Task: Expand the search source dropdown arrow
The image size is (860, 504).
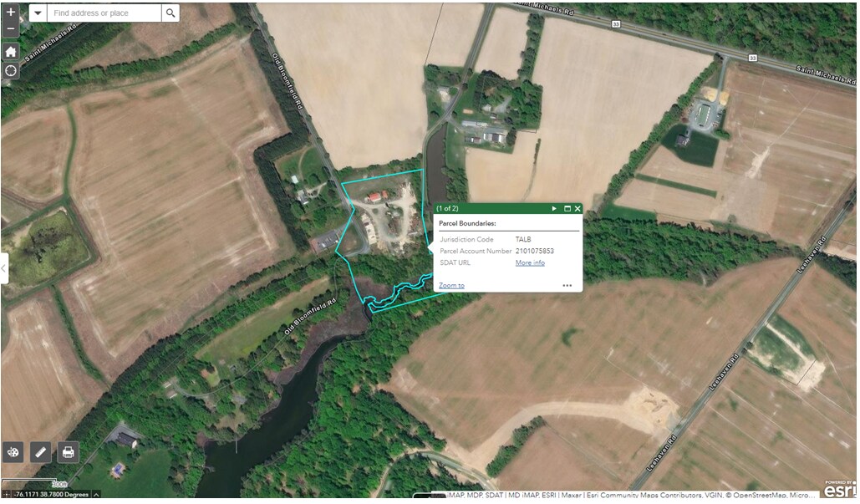Action: (x=38, y=13)
